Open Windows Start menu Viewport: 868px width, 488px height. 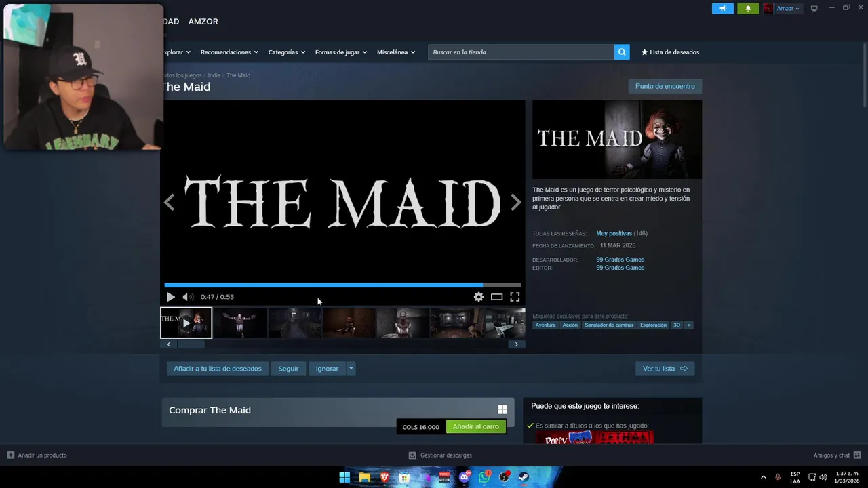click(x=344, y=477)
